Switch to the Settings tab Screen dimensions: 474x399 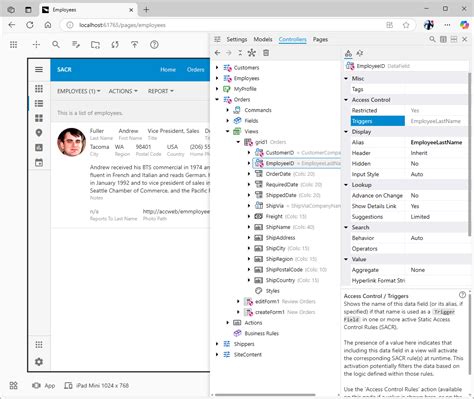click(x=237, y=39)
